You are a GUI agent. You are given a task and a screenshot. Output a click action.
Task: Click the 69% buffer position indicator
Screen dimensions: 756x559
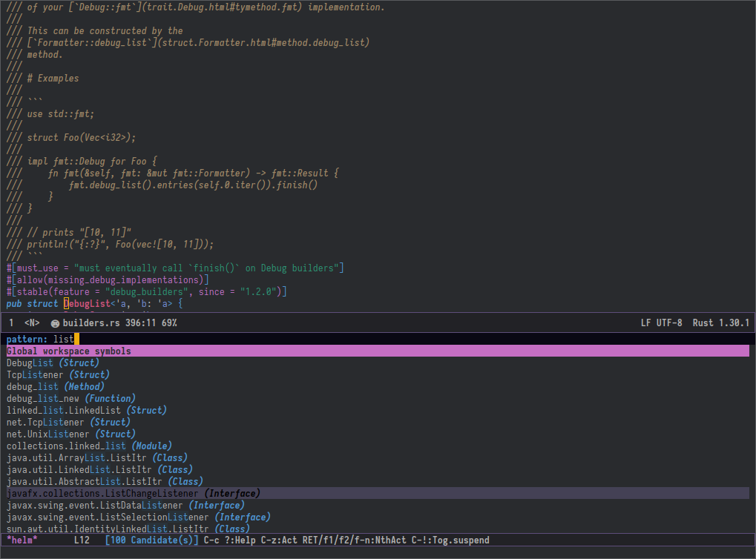169,323
